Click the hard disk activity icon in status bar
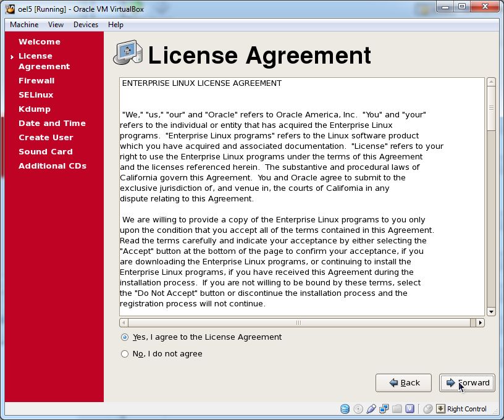 coord(345,409)
